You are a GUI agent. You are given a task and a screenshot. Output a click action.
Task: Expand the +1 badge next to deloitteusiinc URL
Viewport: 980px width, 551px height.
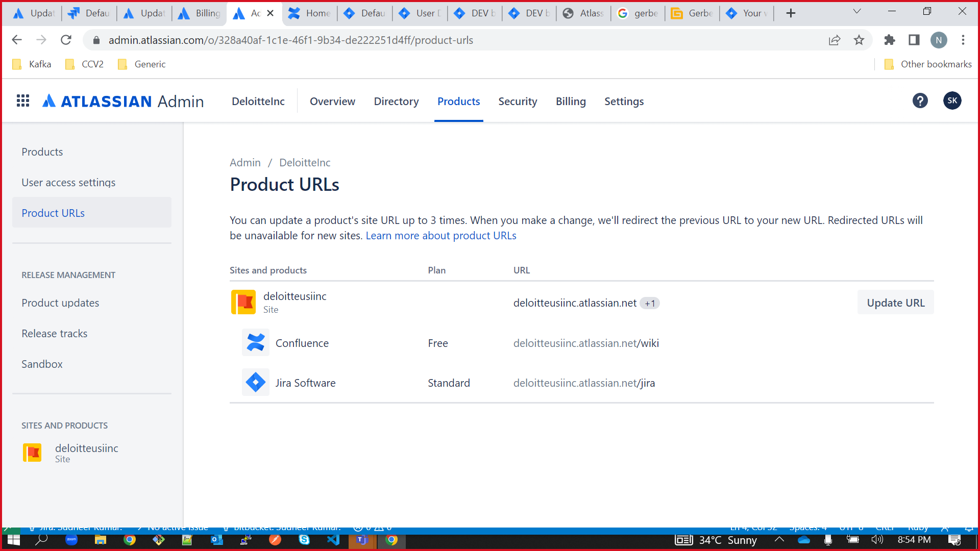tap(650, 303)
